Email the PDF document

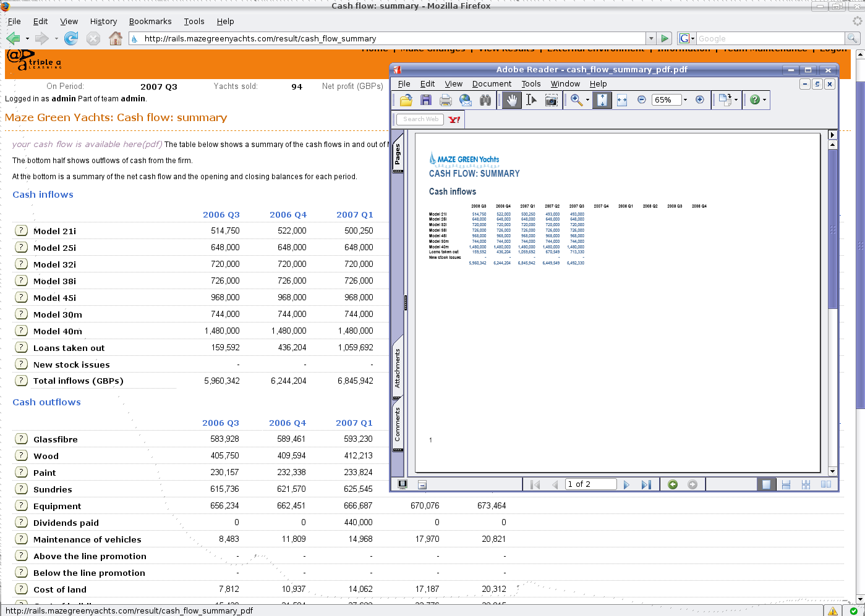point(465,99)
